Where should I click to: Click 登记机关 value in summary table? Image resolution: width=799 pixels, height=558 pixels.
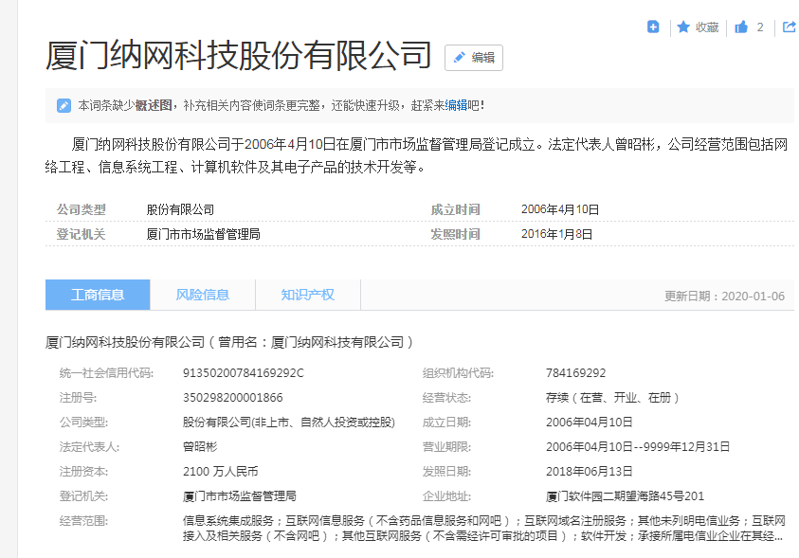coord(203,234)
